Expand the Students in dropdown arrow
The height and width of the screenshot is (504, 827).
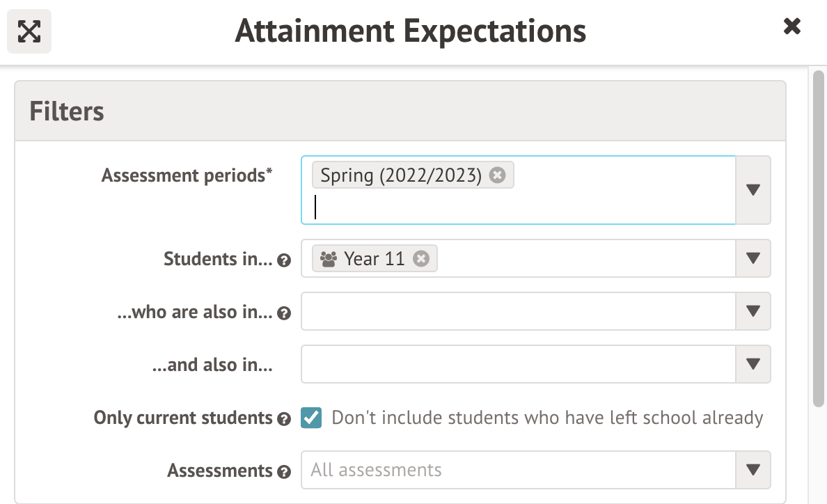pos(753,258)
